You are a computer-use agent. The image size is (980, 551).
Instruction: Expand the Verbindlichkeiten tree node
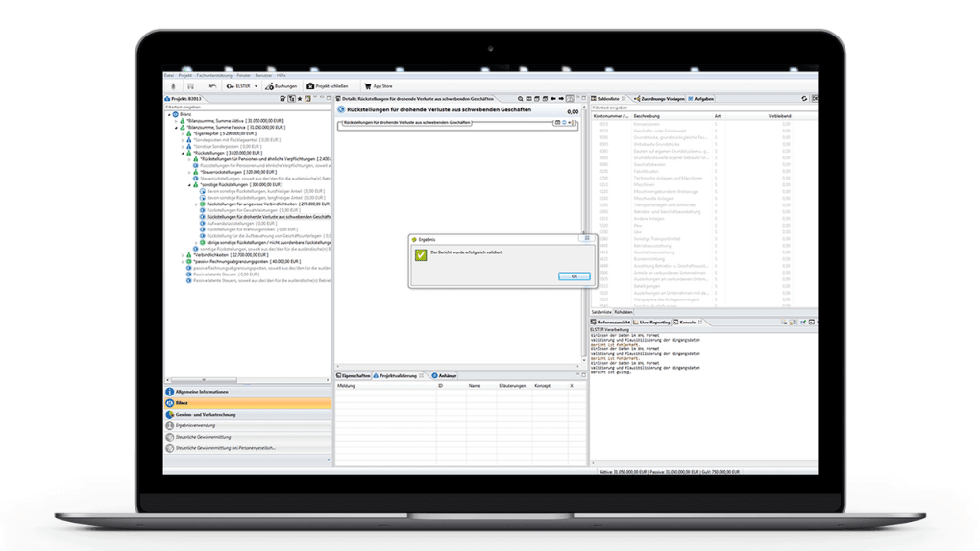pyautogui.click(x=183, y=255)
